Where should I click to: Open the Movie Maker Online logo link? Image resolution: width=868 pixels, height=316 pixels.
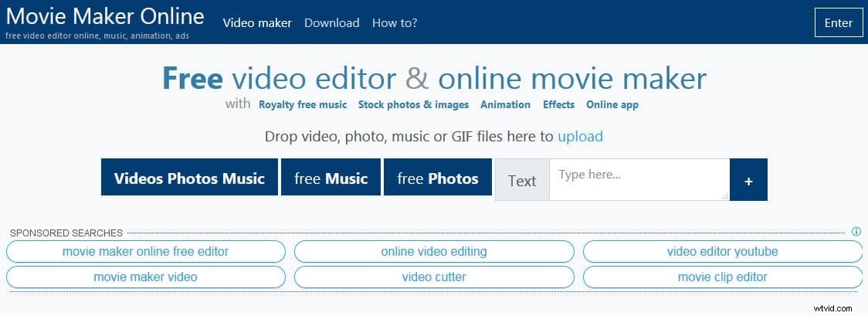(x=105, y=16)
